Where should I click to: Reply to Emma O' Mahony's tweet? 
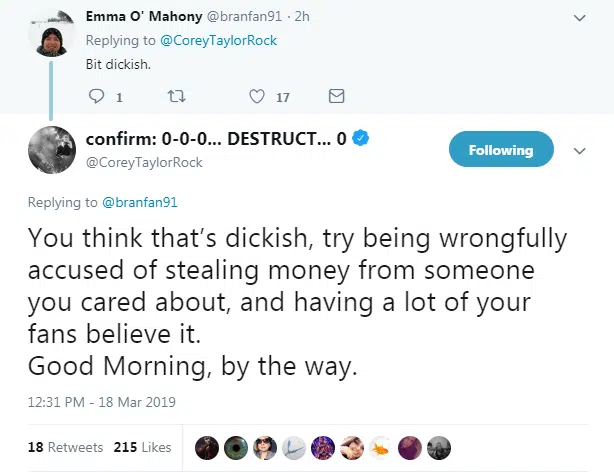coord(97,97)
